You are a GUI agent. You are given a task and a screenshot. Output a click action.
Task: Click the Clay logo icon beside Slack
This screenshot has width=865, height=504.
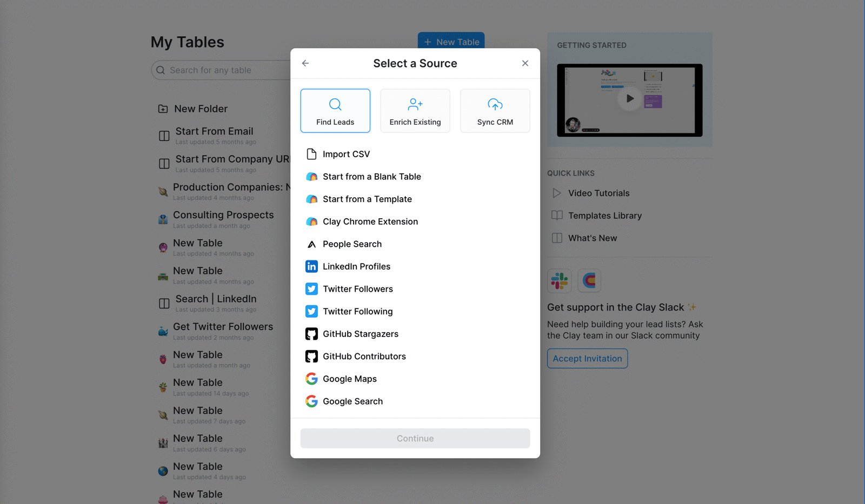589,281
